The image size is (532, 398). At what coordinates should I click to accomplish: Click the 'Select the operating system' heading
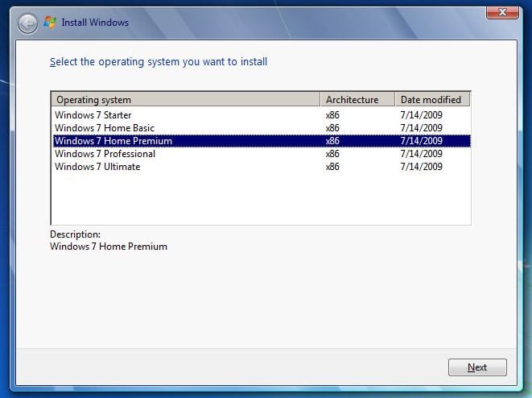(x=159, y=62)
